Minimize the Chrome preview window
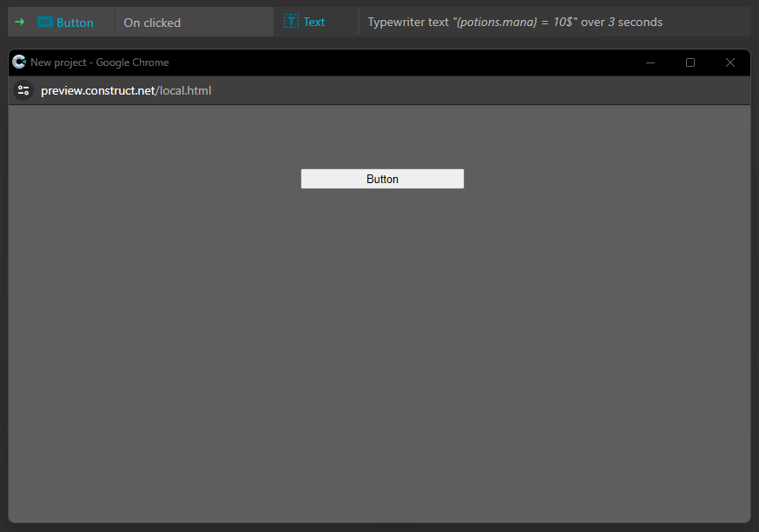This screenshot has height=532, width=759. [x=650, y=62]
